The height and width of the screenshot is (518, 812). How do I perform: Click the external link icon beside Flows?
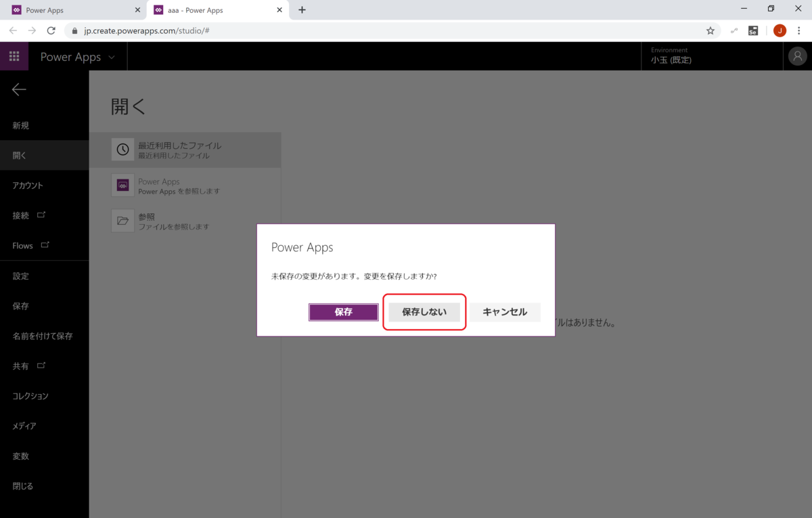tap(45, 244)
